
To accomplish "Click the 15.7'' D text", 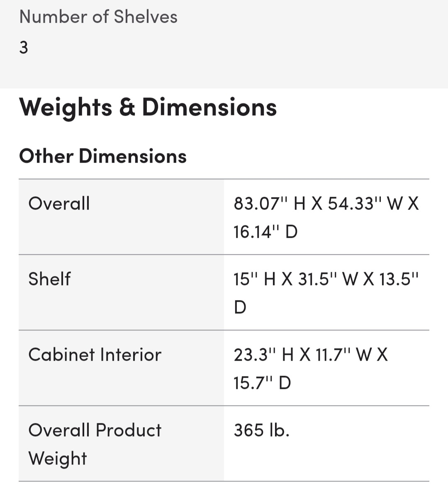I will pyautogui.click(x=262, y=383).
